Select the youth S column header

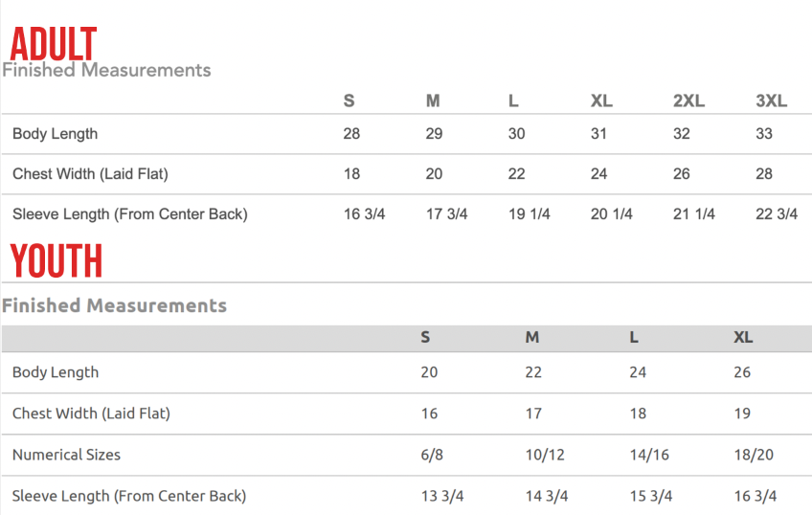coord(425,338)
